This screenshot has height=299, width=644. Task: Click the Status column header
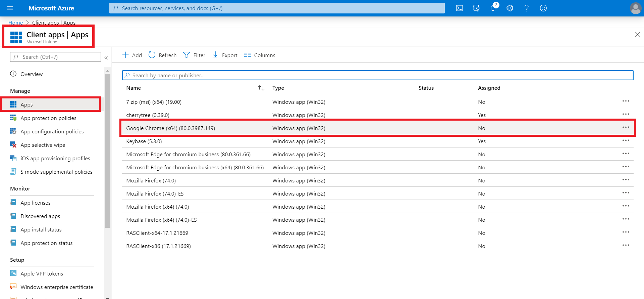(x=426, y=88)
